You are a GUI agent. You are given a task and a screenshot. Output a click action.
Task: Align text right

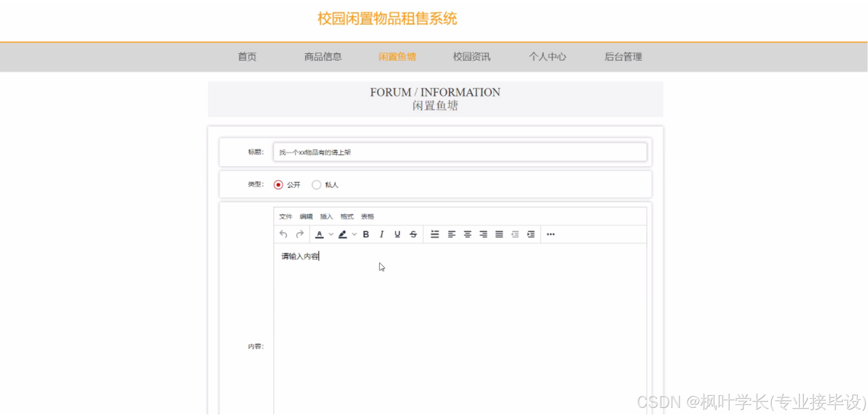(x=483, y=234)
